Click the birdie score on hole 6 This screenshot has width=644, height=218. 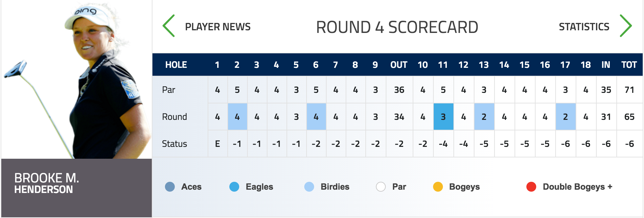[316, 117]
